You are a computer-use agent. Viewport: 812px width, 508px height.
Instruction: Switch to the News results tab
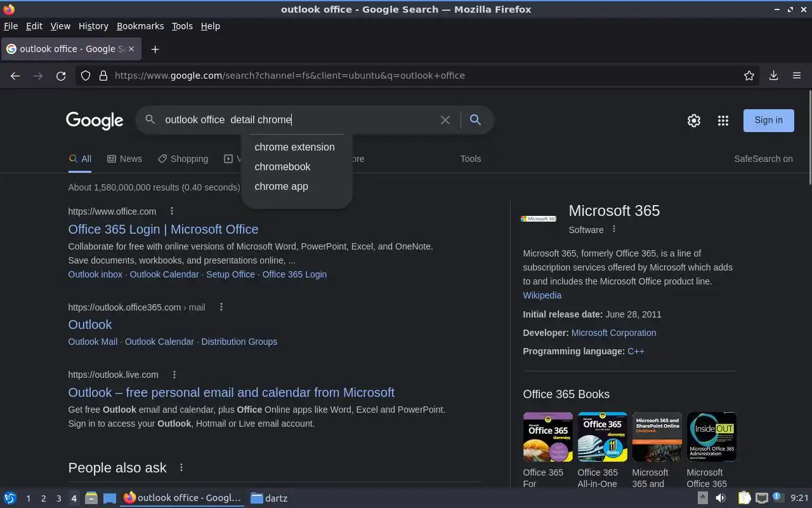coord(124,159)
